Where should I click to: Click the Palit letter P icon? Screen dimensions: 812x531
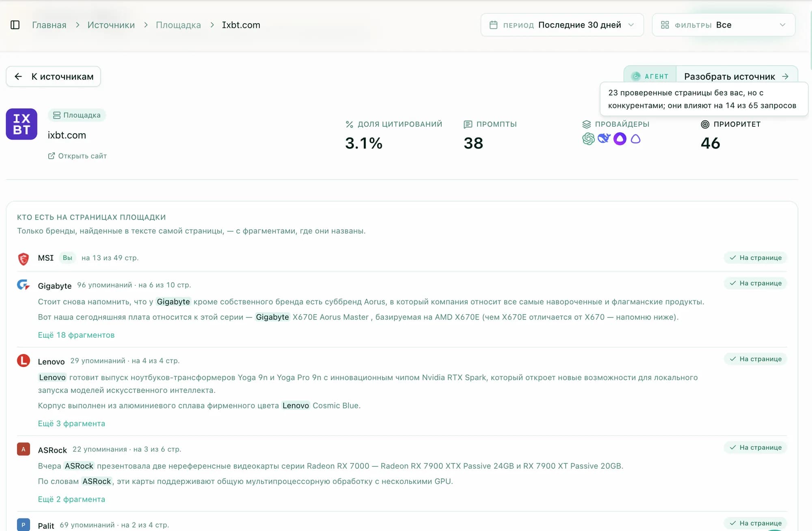click(x=24, y=525)
